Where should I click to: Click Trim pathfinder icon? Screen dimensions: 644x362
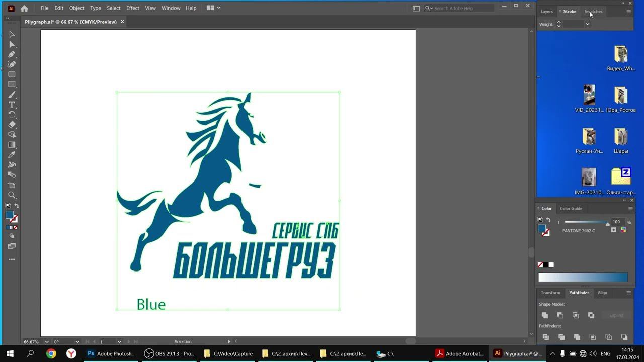click(x=561, y=337)
